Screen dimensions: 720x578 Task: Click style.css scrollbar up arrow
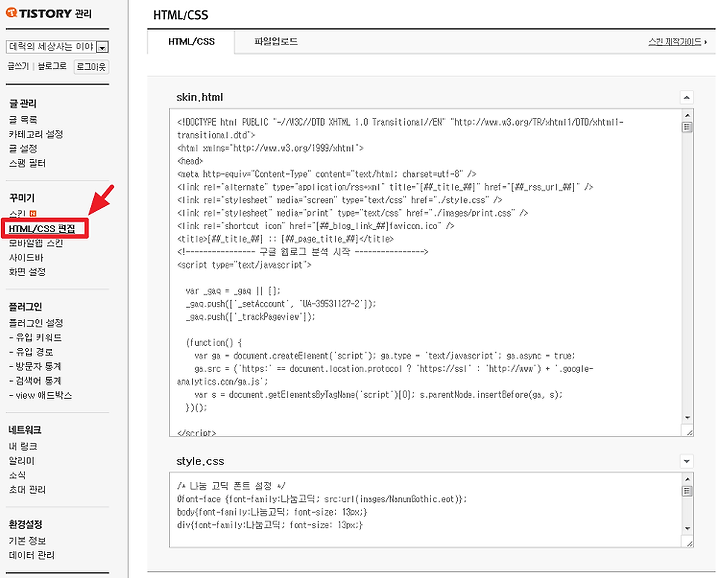pyautogui.click(x=687, y=479)
